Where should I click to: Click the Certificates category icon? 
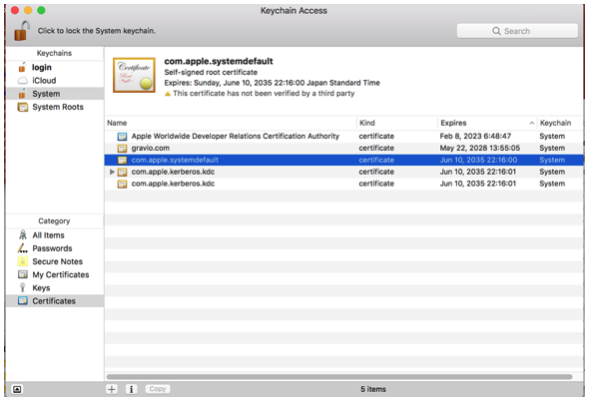(x=23, y=301)
